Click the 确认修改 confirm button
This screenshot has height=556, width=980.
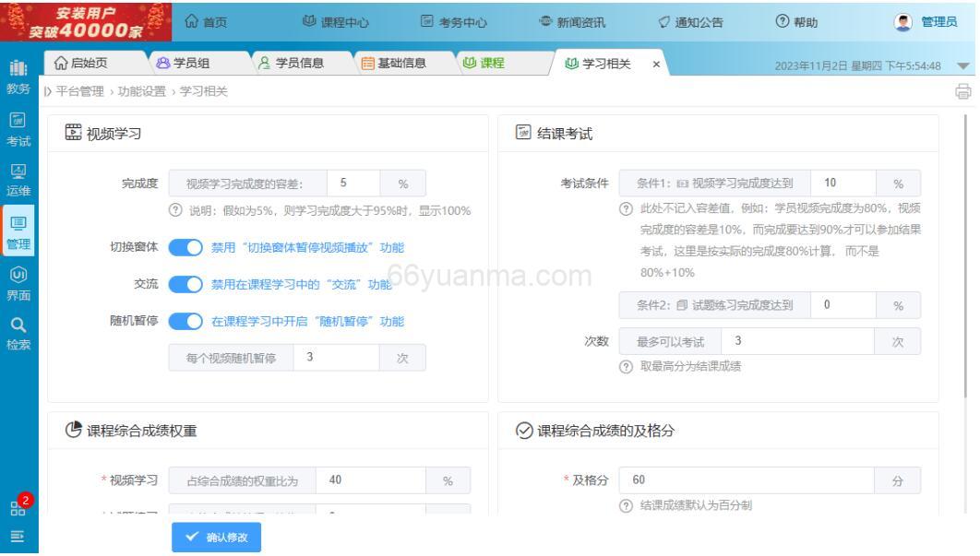(x=219, y=538)
